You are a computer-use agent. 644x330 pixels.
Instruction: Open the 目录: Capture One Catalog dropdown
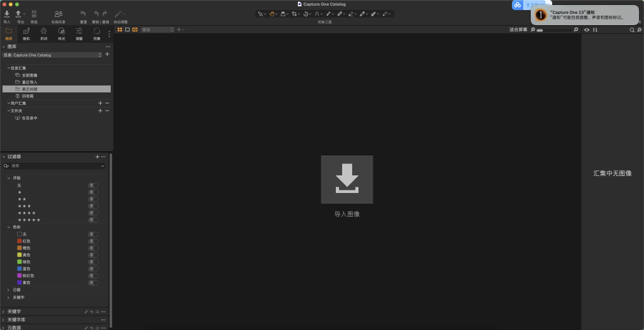(52, 55)
